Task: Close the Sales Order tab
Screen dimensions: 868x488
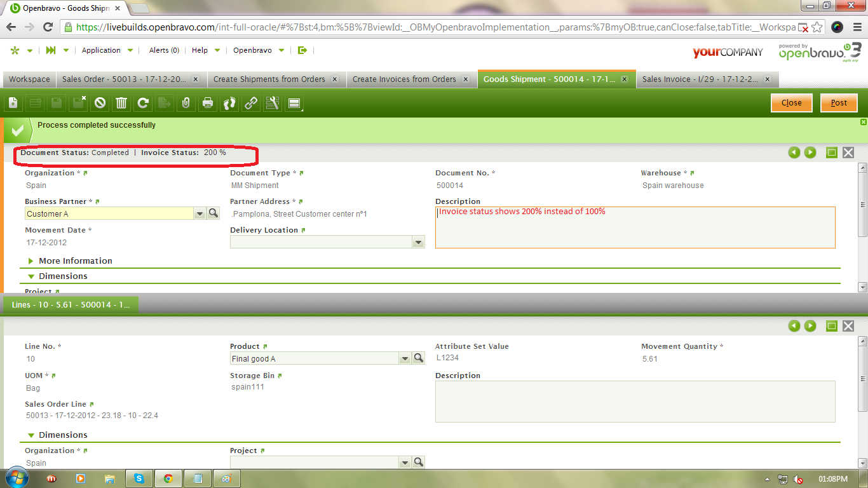Action: (196, 79)
